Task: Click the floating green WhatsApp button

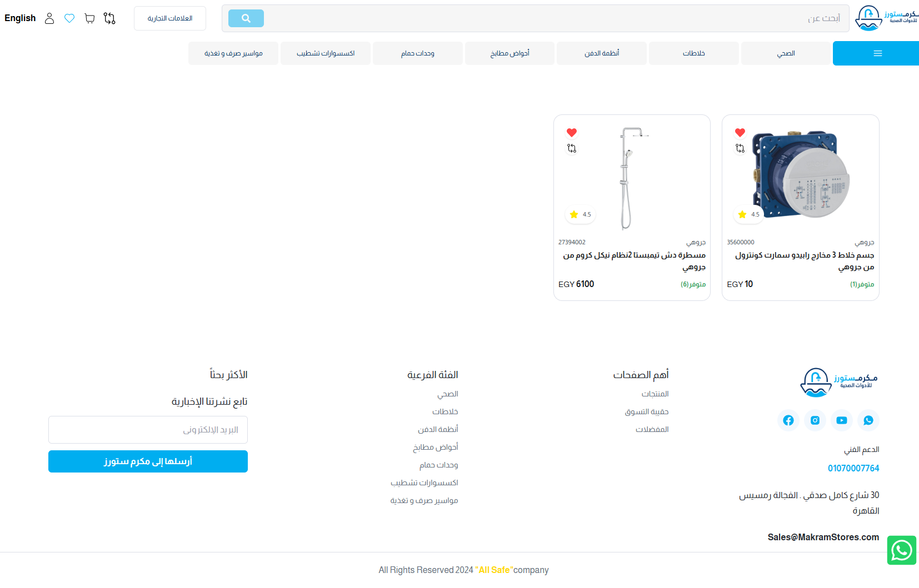Action: 901,550
